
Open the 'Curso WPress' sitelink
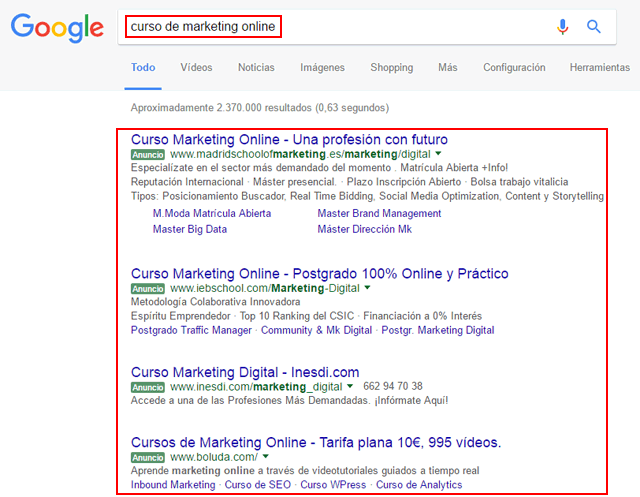coord(333,485)
